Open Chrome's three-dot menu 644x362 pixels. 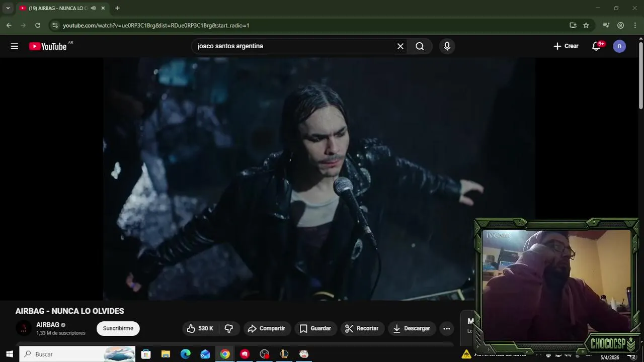pos(635,25)
